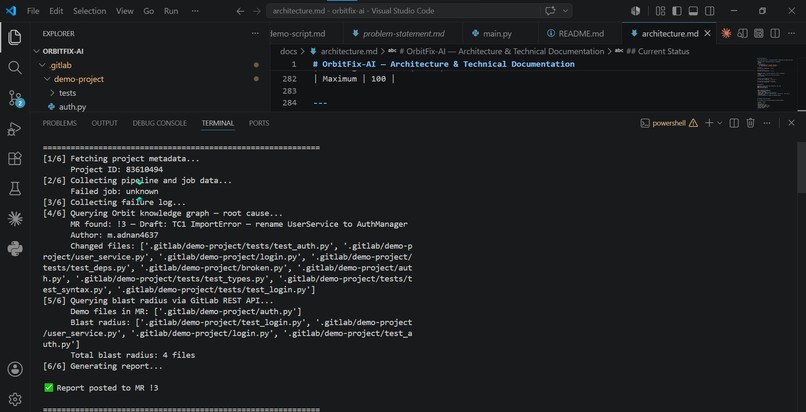Open the Search view in activity bar
Screen dimensions: 806x412
coord(14,67)
